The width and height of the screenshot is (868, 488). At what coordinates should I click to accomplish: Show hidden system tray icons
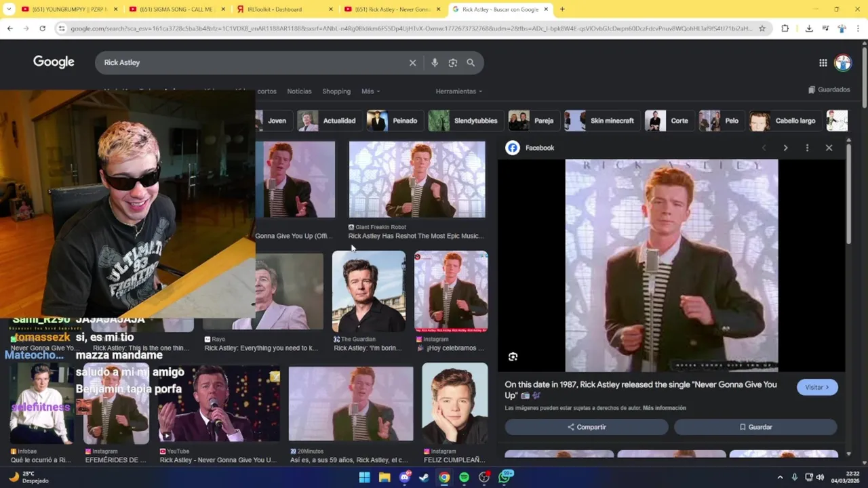780,477
